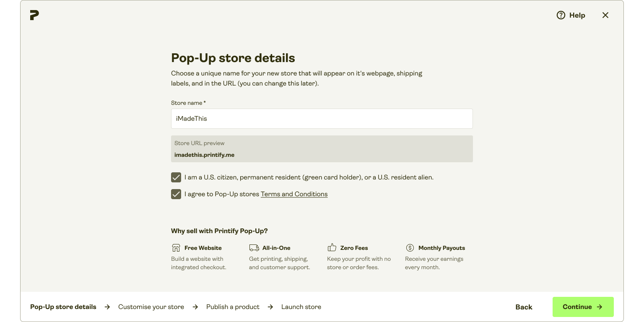Click the Store name * field label
644x322 pixels.
(x=188, y=103)
